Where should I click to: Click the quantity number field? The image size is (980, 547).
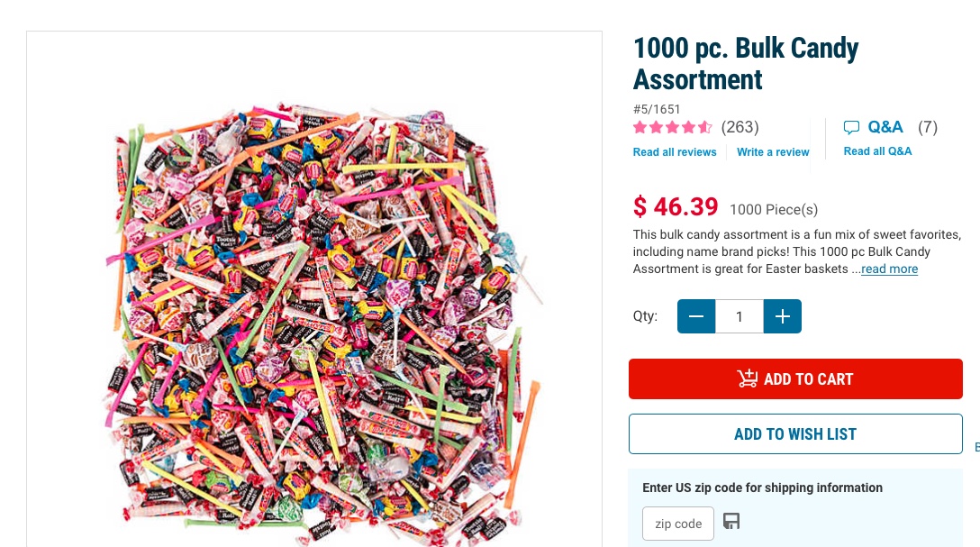pos(740,316)
